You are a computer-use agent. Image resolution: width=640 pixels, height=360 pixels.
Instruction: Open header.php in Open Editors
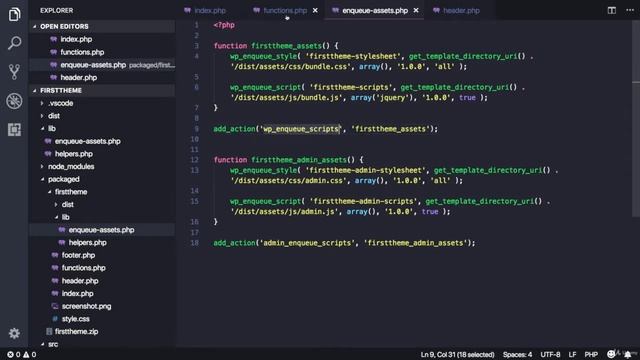79,78
